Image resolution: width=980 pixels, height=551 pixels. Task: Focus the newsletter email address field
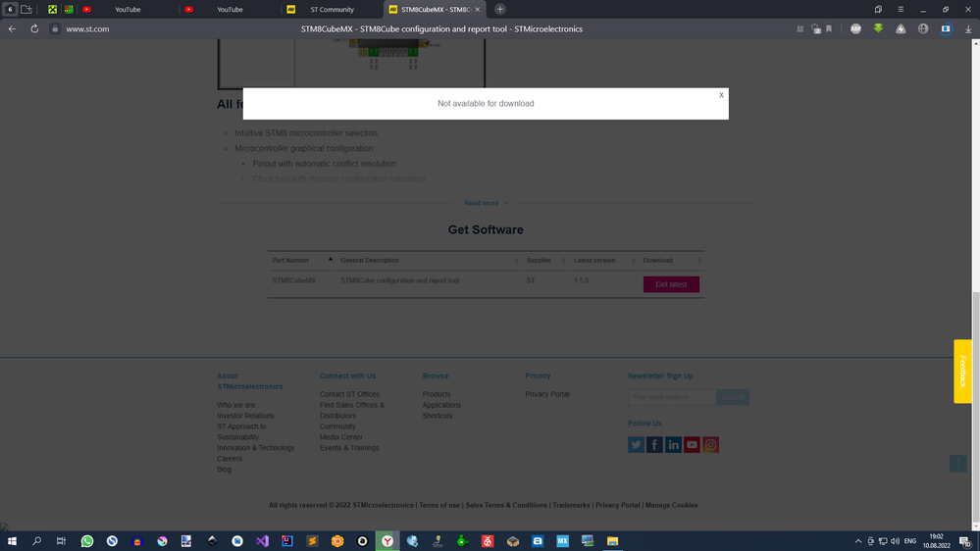(672, 397)
